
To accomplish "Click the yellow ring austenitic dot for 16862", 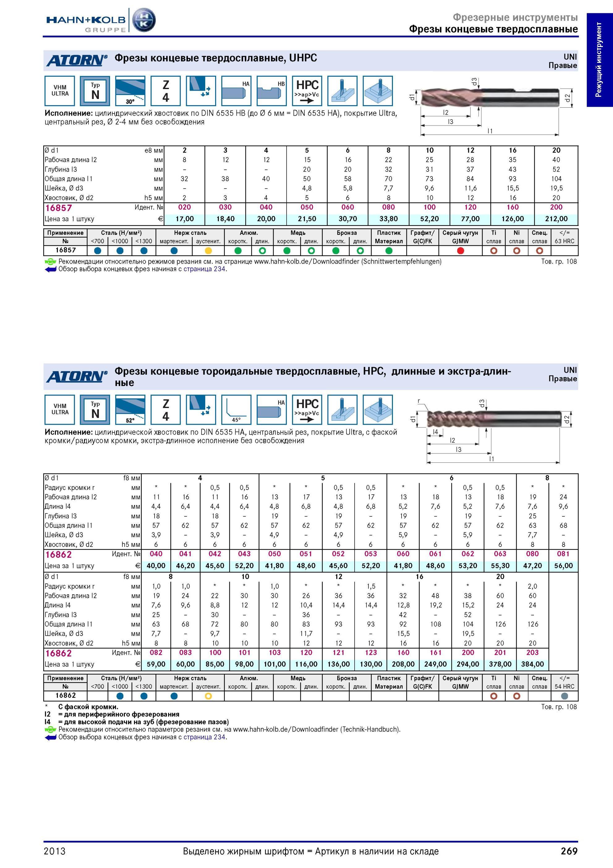I will 208,696.
